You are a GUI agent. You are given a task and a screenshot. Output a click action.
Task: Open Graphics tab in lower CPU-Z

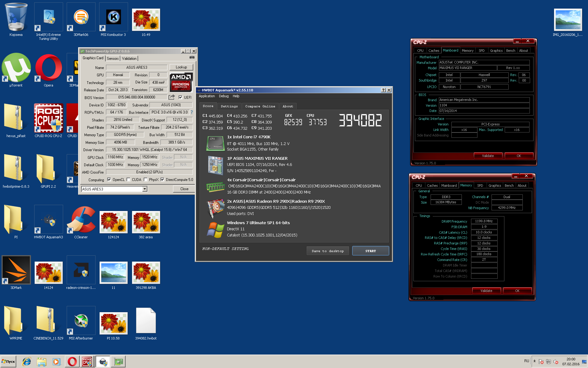(x=495, y=186)
